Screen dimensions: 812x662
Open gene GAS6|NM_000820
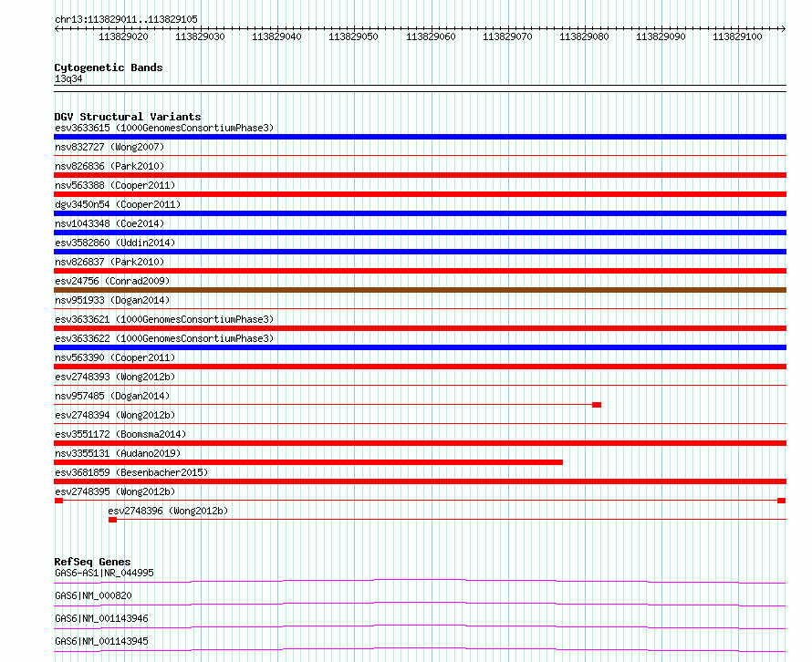93,595
